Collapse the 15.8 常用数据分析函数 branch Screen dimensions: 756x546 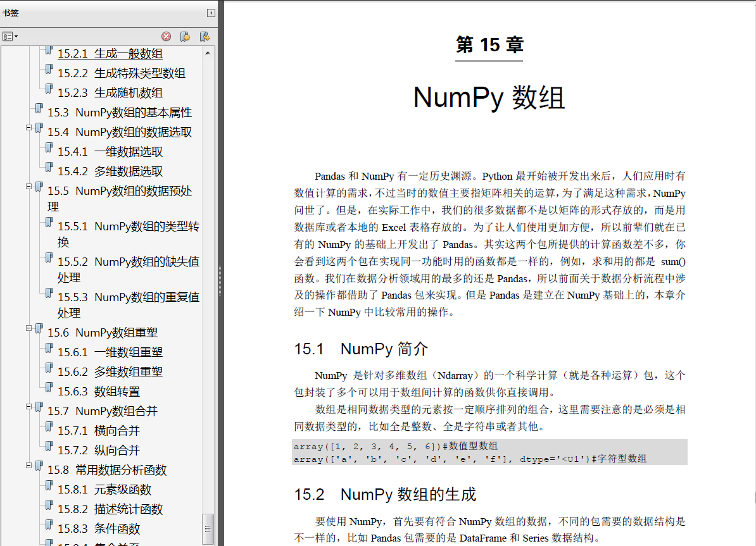coord(29,466)
